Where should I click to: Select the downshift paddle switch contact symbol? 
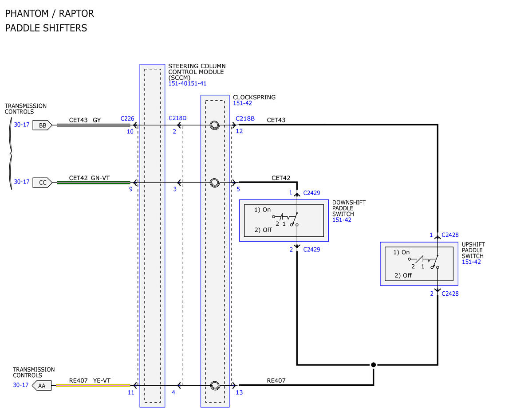[x=285, y=219]
